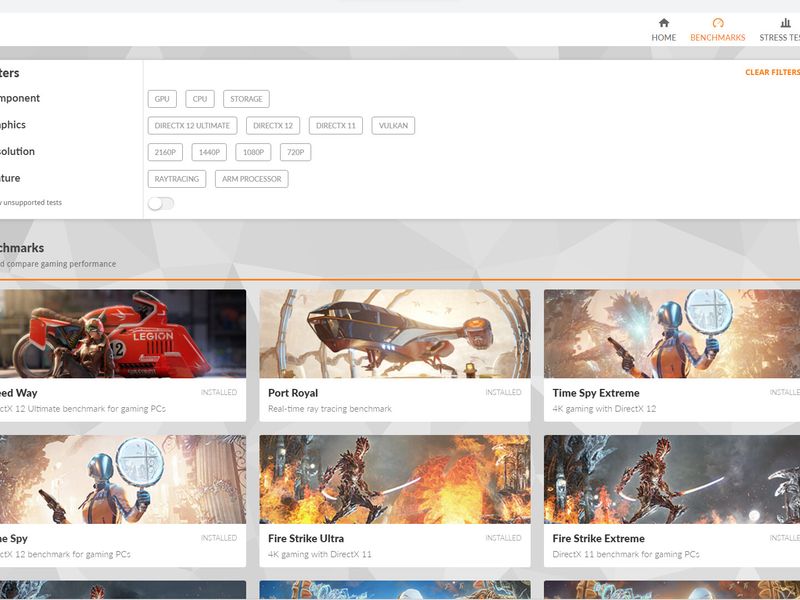
Task: Enable the DirectX 12 graphics filter
Action: point(273,126)
